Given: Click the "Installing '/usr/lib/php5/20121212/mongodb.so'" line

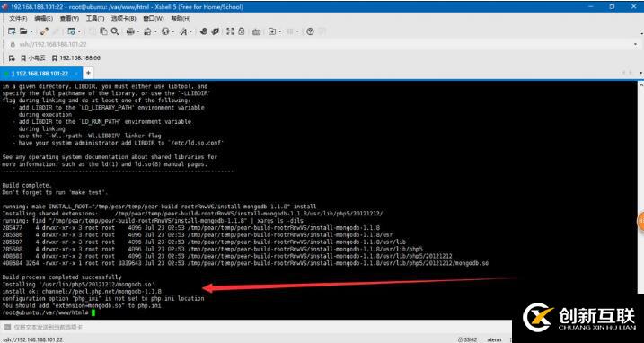Looking at the screenshot, I should 78,285.
